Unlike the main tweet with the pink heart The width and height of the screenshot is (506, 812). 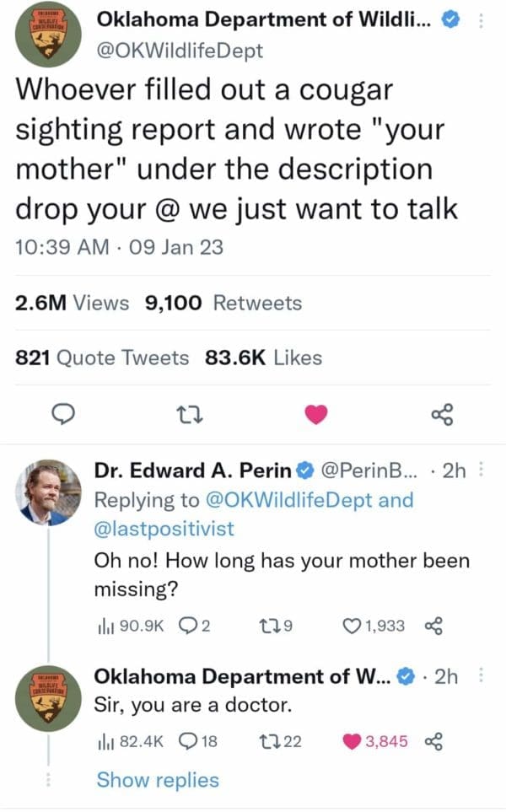[x=315, y=414]
